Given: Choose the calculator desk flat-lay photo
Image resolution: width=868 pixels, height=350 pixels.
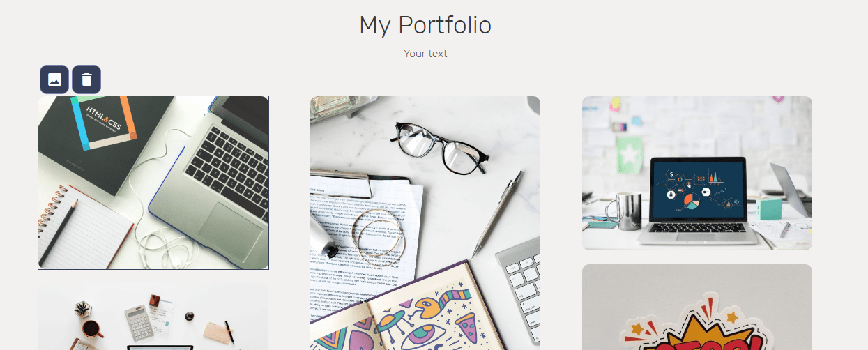Looking at the screenshot, I should coord(153,317).
